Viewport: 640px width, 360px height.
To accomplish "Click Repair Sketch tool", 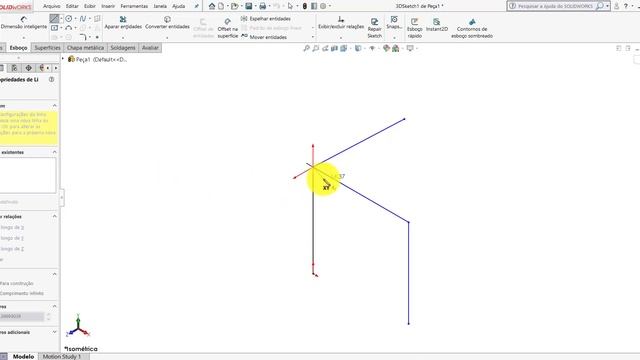I will click(374, 28).
